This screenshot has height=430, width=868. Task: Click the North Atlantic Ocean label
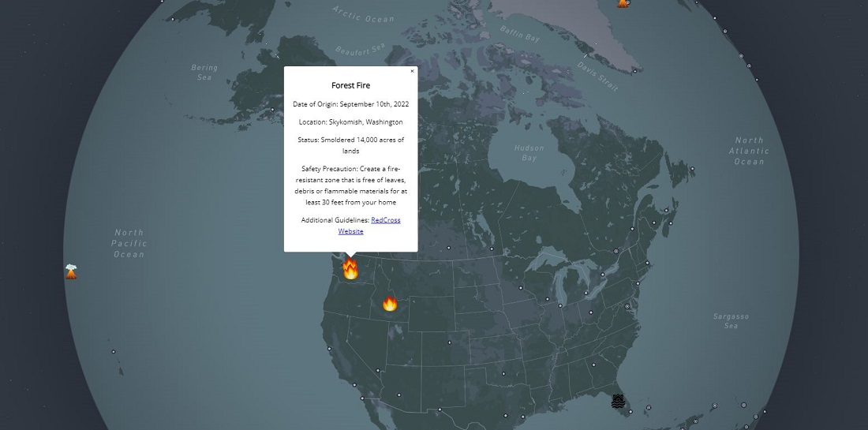tap(749, 151)
